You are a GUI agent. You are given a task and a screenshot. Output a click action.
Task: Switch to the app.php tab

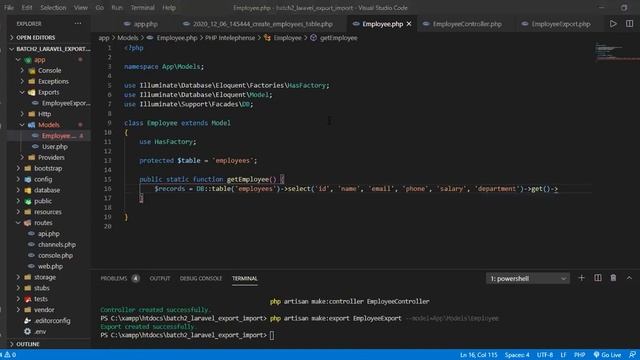tap(140, 24)
